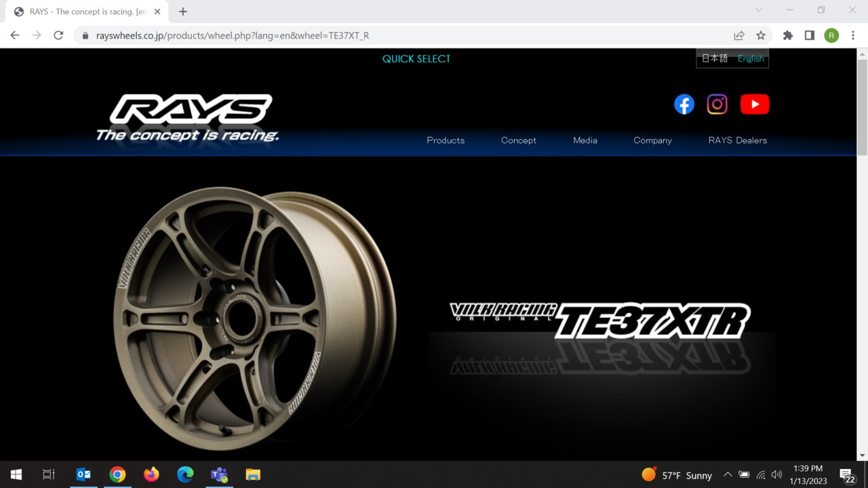Open the Chrome profile avatar R
The image size is (868, 488).
(831, 35)
